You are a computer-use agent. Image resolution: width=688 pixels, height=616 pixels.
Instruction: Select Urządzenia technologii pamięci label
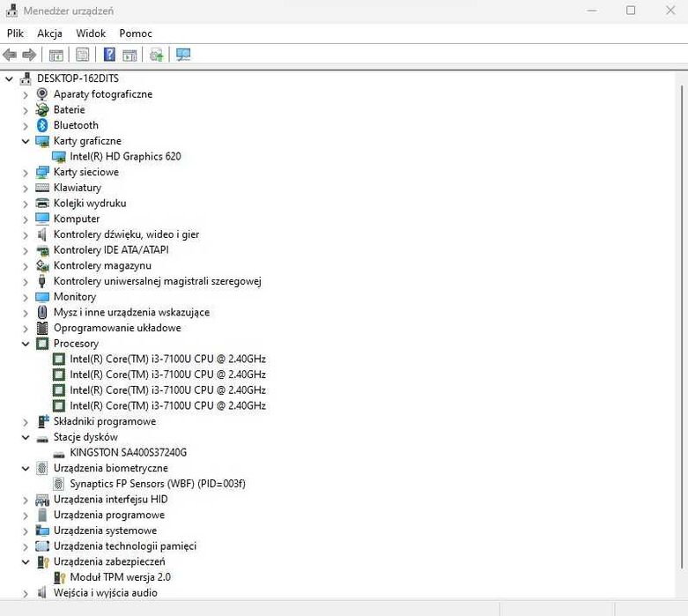[x=125, y=545]
